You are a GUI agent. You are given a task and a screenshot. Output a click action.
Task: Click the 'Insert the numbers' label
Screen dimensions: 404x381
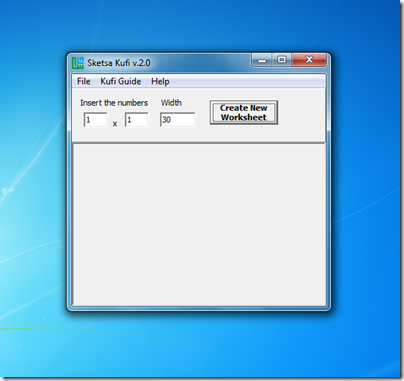click(114, 103)
